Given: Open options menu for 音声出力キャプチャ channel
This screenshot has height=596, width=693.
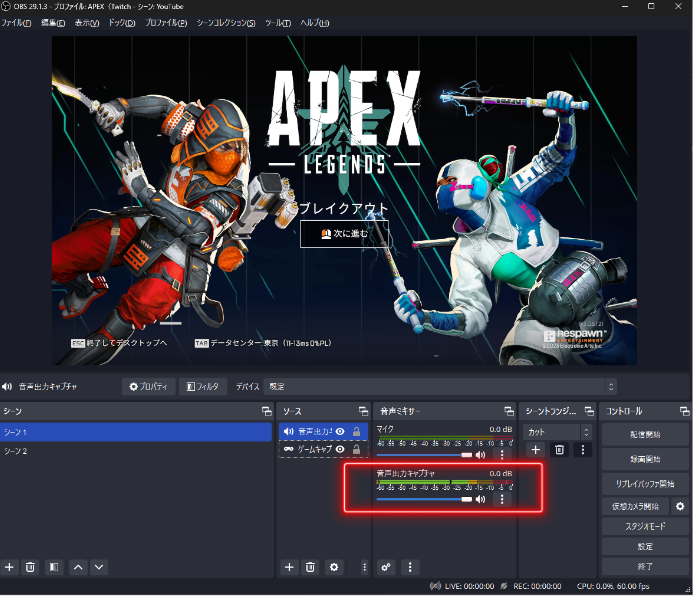Looking at the screenshot, I should (x=502, y=499).
